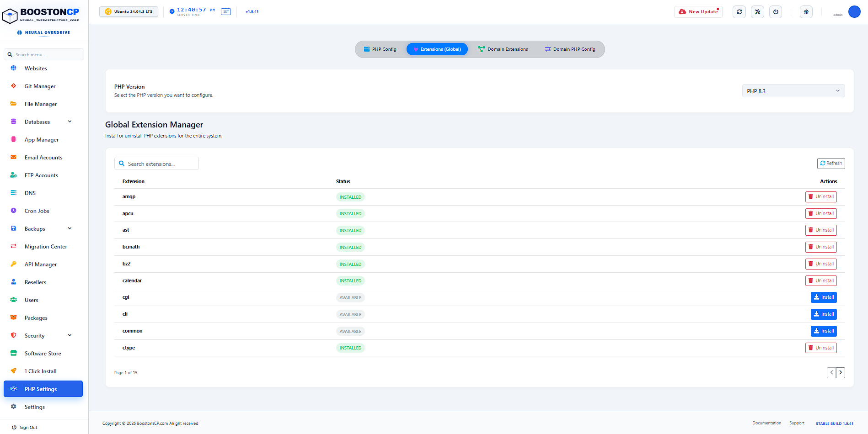868x434 pixels.
Task: Open Git Manager in sidebar
Action: [x=40, y=86]
